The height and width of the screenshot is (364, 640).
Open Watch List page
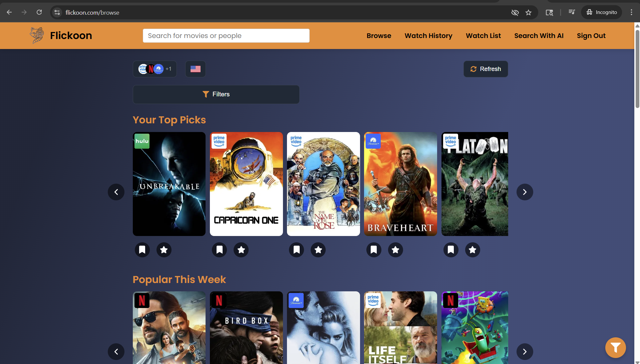coord(483,36)
